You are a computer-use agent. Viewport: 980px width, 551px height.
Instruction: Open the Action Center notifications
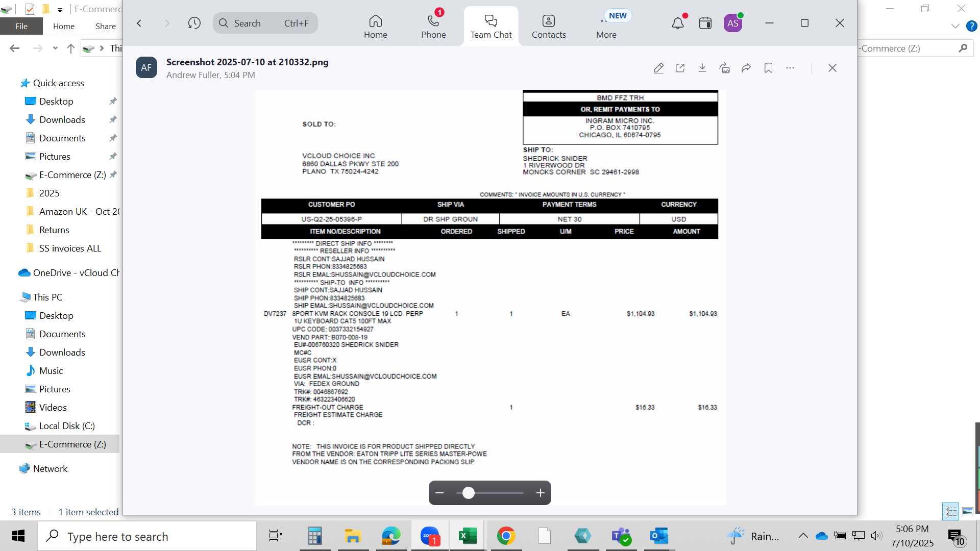957,537
